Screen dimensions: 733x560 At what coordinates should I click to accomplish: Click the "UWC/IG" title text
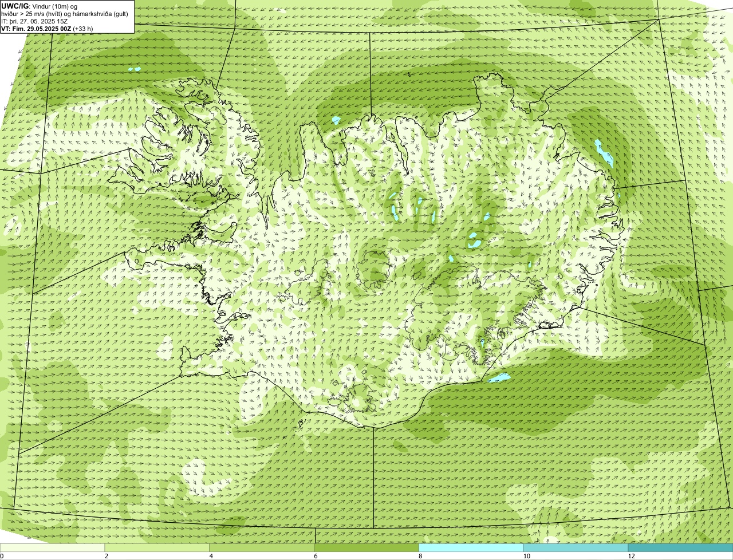(15, 6)
